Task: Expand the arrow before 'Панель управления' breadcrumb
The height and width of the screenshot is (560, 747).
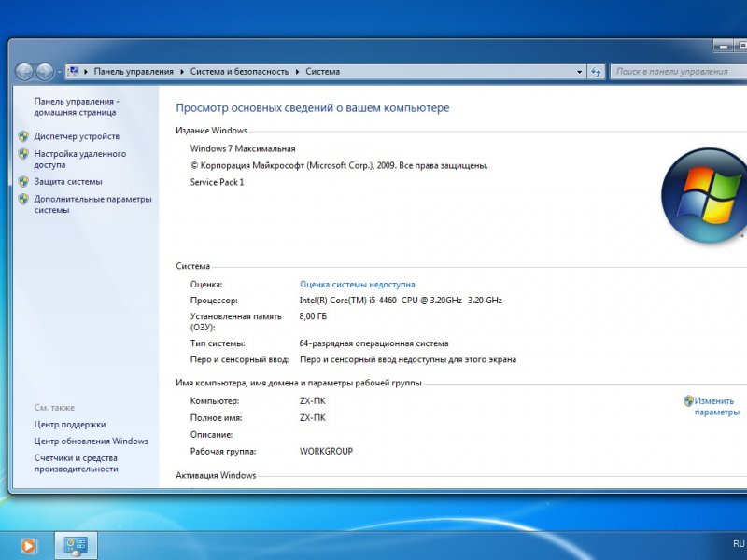Action: click(x=86, y=72)
